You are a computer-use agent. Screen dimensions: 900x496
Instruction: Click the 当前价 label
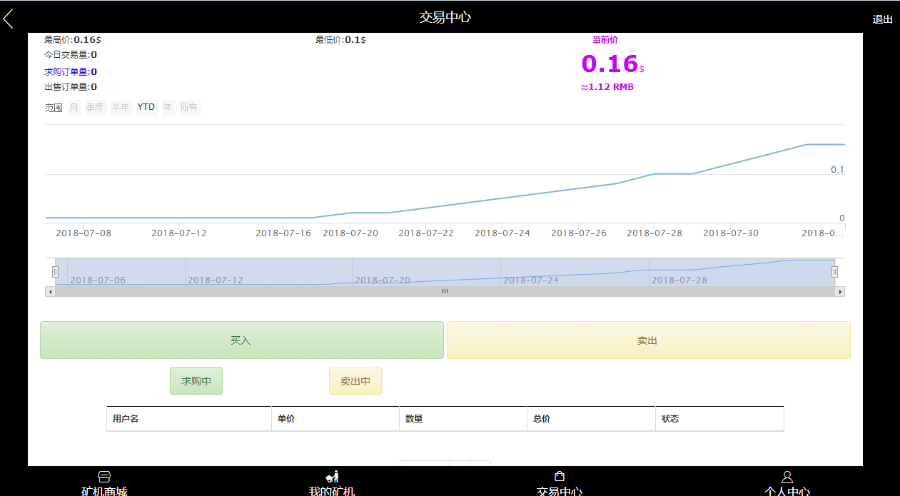[605, 40]
